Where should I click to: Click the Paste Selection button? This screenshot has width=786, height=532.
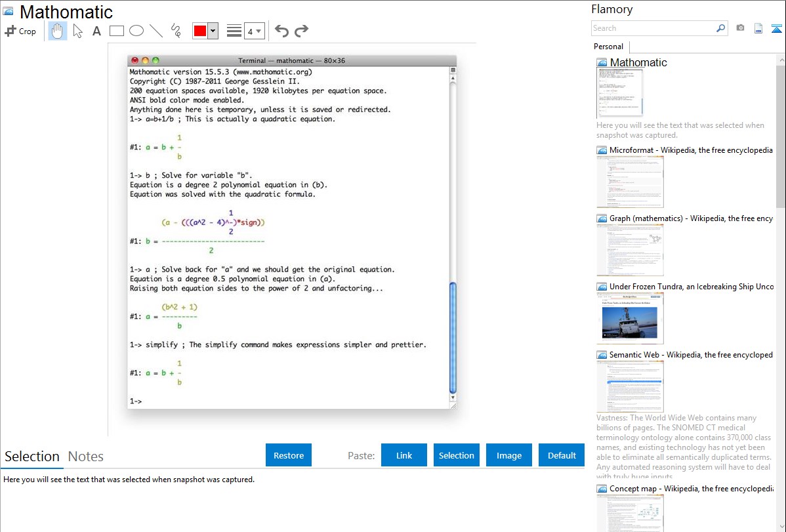pyautogui.click(x=457, y=455)
